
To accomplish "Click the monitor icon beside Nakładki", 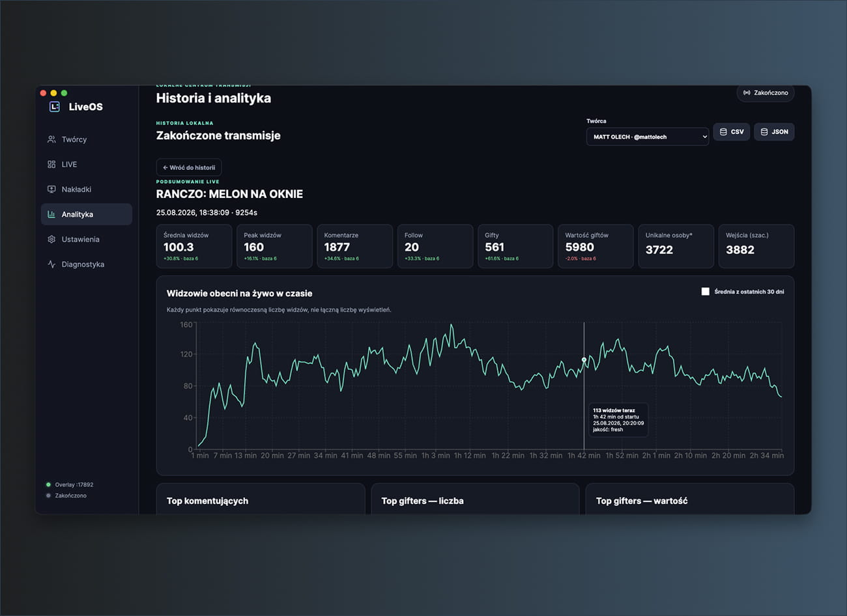I will (x=51, y=189).
